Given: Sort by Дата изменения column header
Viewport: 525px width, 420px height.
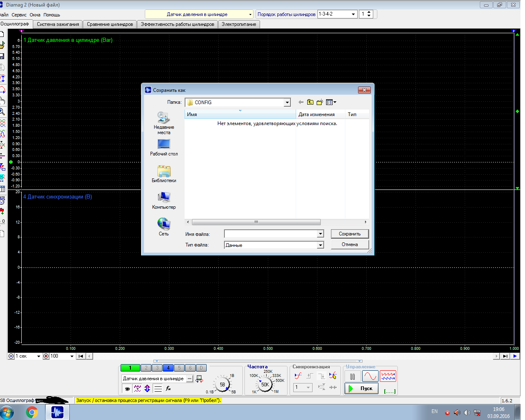Looking at the screenshot, I should (x=320, y=114).
